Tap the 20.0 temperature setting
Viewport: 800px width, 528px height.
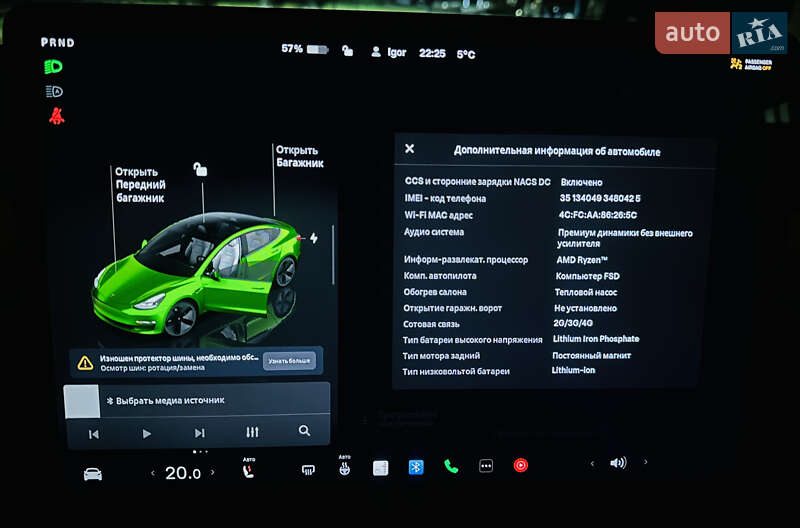click(x=183, y=473)
